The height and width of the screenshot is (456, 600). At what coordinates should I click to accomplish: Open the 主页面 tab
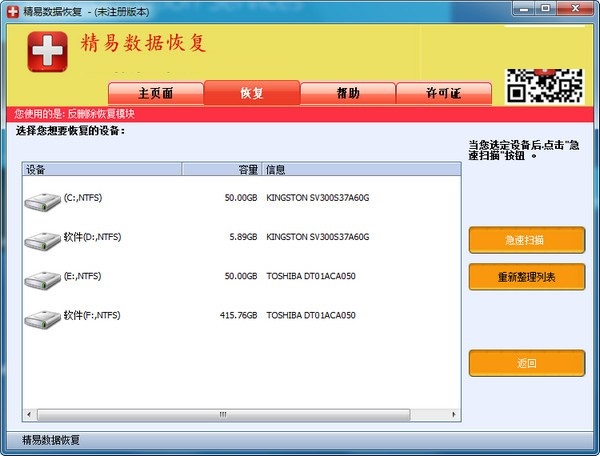click(156, 93)
